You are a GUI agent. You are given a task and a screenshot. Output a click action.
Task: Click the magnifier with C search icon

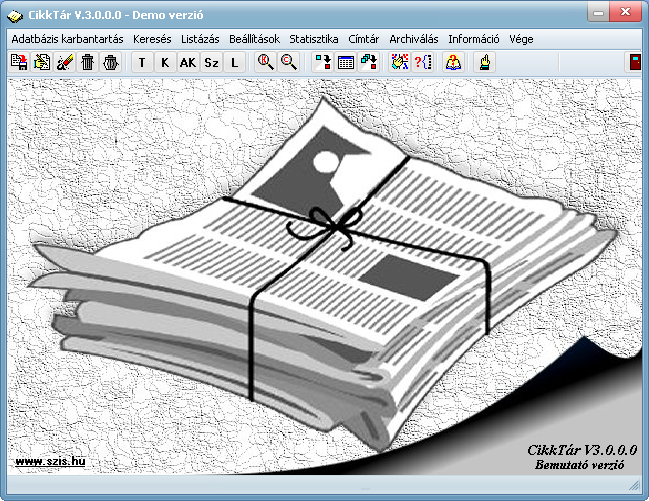click(288, 63)
